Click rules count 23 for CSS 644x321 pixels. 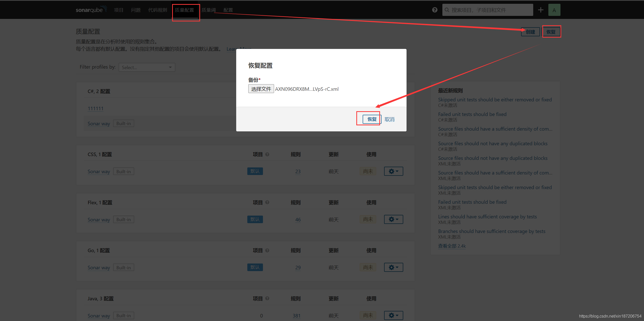298,171
